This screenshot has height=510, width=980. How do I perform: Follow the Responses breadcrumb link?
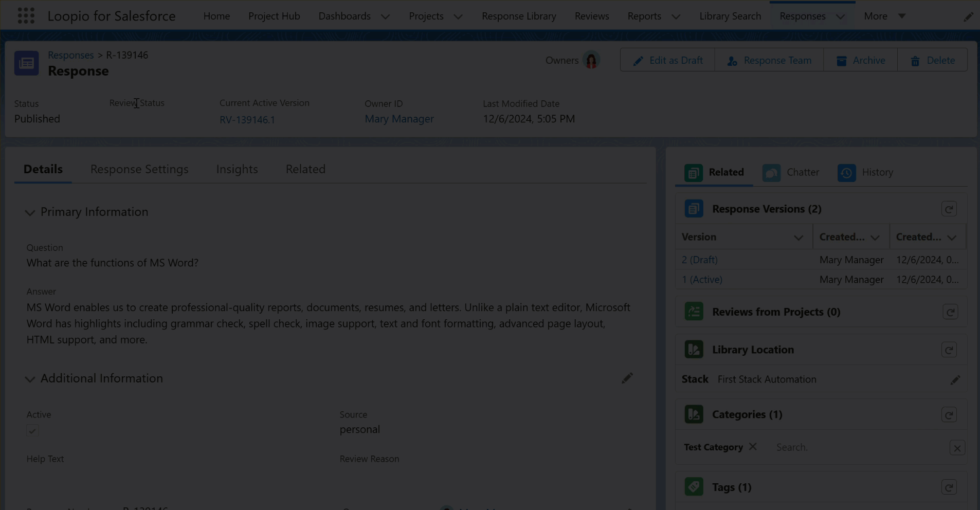[x=71, y=55]
